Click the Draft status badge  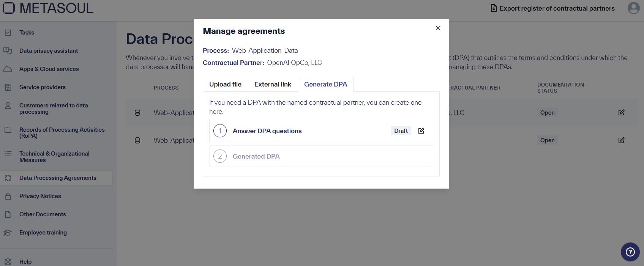point(401,130)
